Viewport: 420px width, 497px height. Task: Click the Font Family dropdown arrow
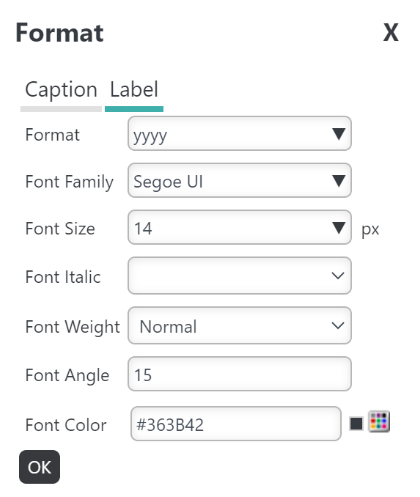click(x=339, y=181)
